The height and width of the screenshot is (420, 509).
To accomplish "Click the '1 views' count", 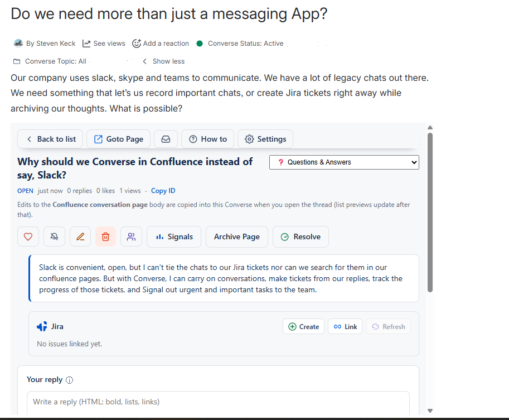I will 130,191.
